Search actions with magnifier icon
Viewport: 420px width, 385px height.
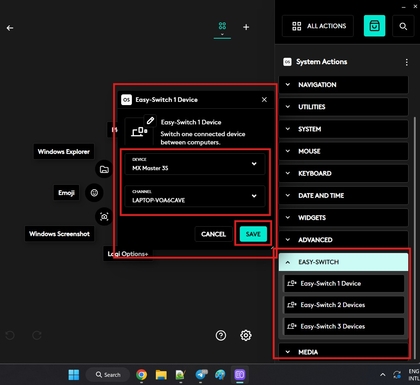tap(403, 26)
